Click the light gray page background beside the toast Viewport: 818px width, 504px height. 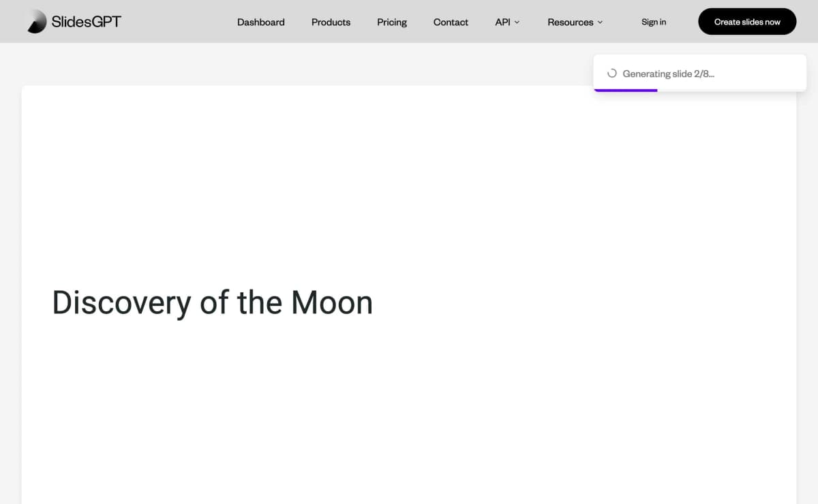point(307,64)
